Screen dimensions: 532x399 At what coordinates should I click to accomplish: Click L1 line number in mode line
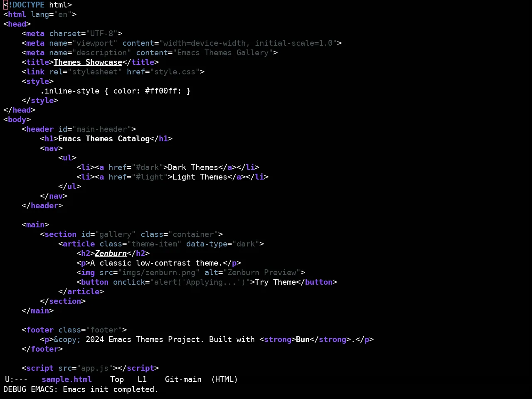(x=142, y=379)
